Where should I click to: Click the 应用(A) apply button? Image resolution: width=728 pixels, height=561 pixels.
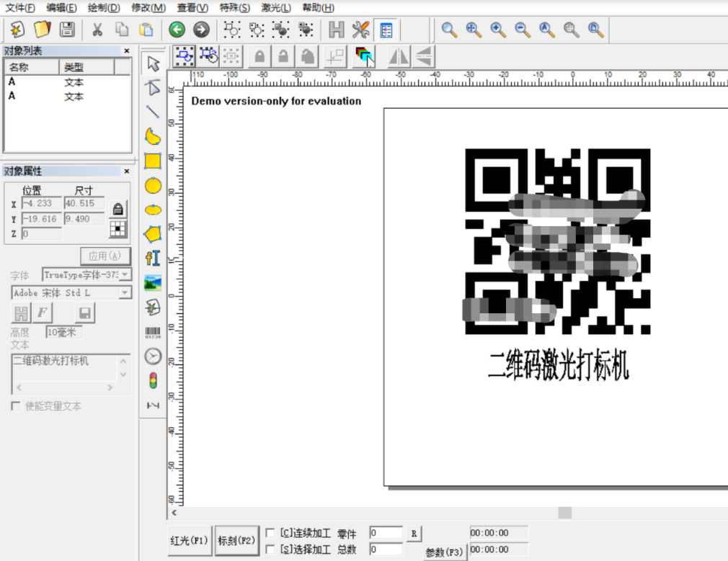(105, 256)
